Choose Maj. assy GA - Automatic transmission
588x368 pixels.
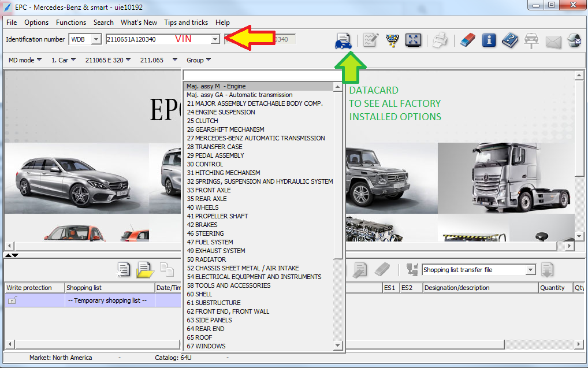239,95
